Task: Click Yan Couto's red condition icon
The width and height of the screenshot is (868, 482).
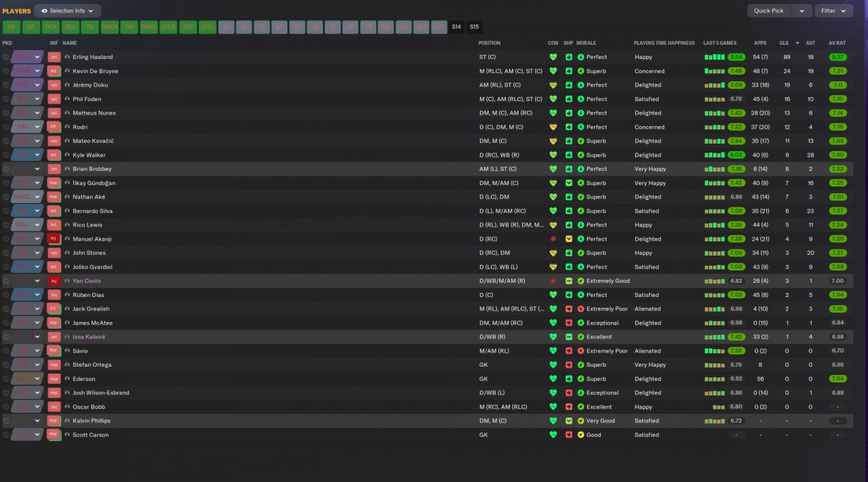Action: pos(553,281)
